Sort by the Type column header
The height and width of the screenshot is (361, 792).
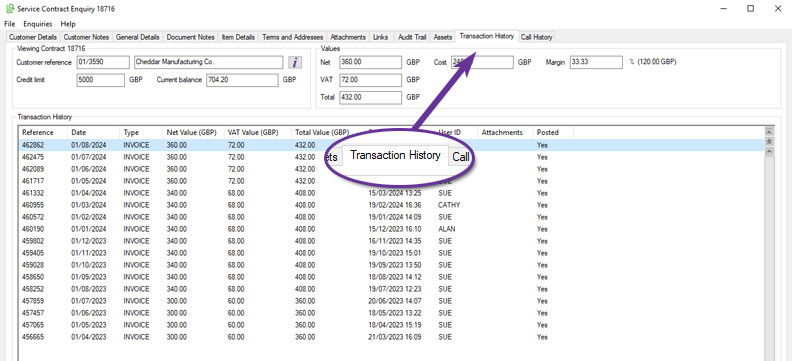(x=141, y=132)
